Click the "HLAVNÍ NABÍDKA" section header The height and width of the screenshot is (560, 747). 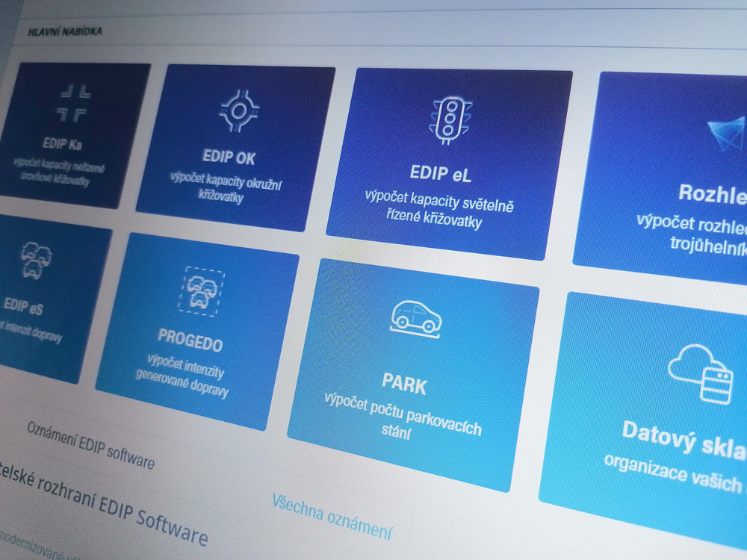(65, 32)
